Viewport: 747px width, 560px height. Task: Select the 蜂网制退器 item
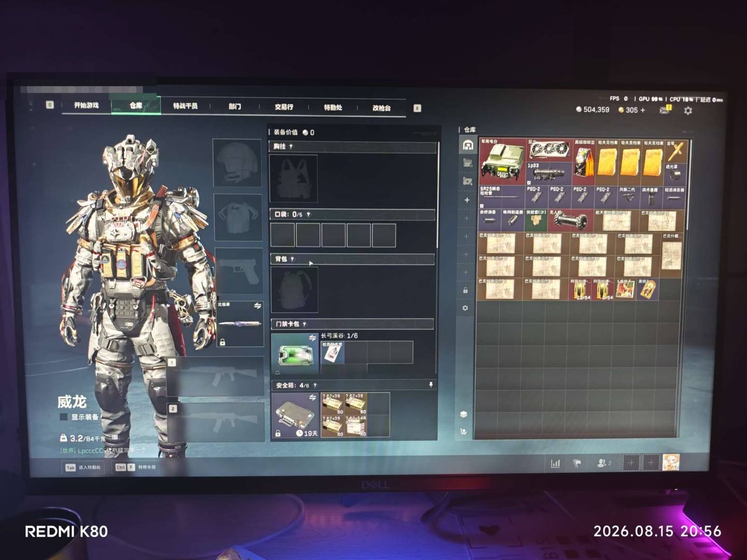(513, 220)
